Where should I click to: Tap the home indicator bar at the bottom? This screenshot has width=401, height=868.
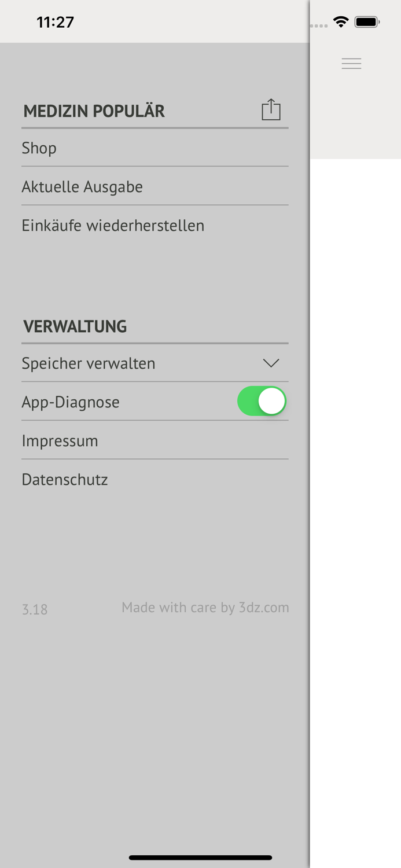tap(200, 858)
